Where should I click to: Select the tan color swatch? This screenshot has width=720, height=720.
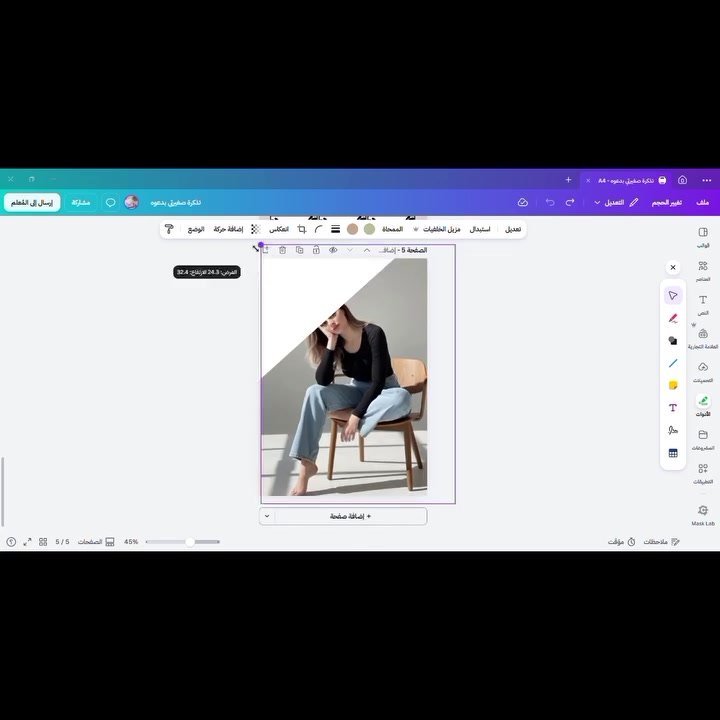point(352,229)
